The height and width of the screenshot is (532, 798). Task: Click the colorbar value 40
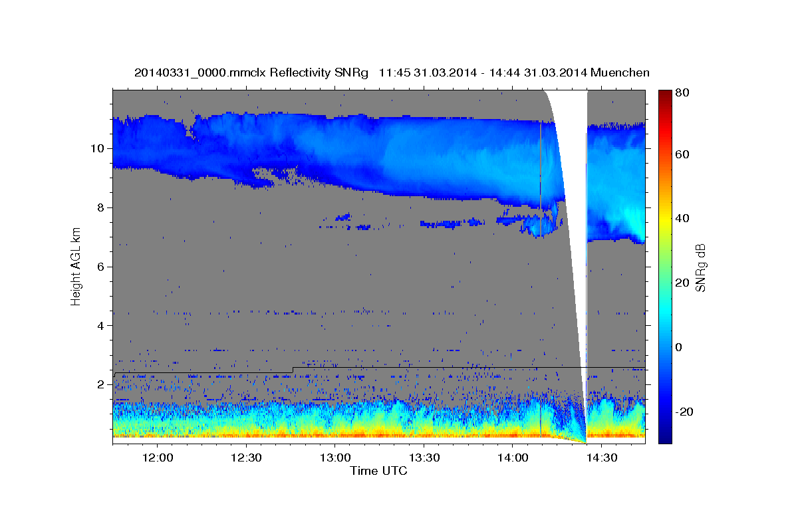click(x=683, y=219)
